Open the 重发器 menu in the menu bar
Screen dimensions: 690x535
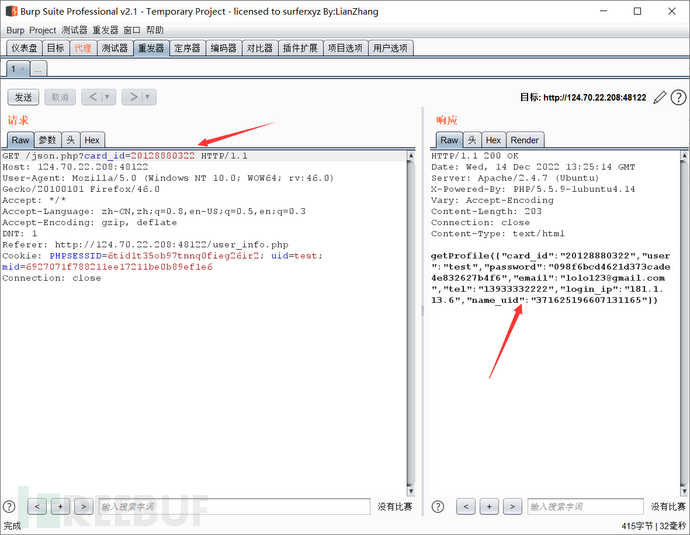click(x=105, y=30)
